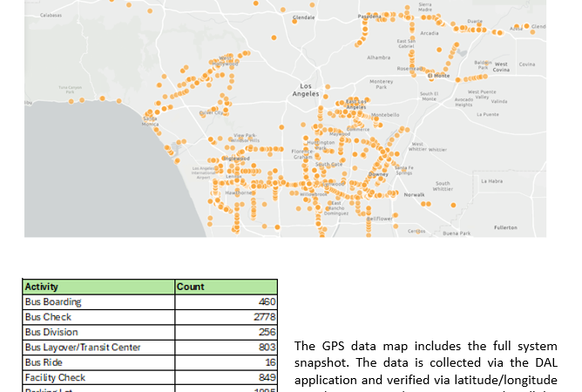Click the Bus Division cell
Image resolution: width=582 pixels, height=392 pixels.
click(51, 332)
